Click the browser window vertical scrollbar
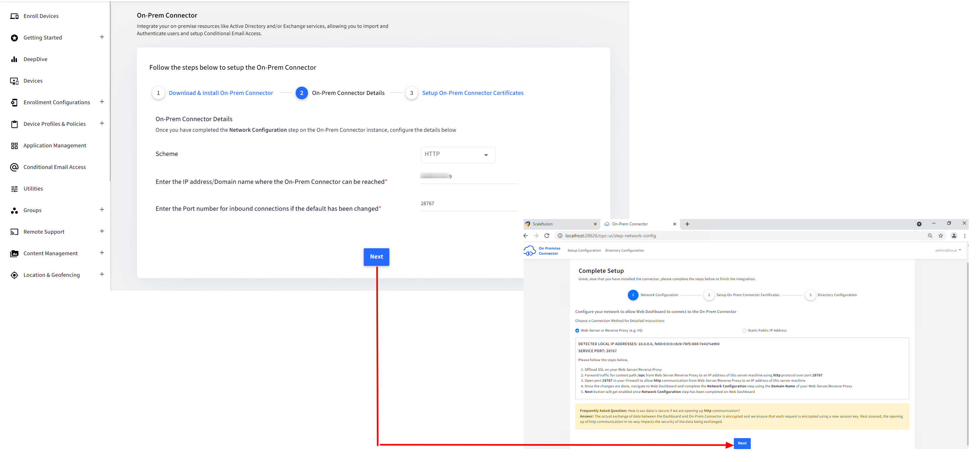Image resolution: width=980 pixels, height=462 pixels. [x=967, y=353]
